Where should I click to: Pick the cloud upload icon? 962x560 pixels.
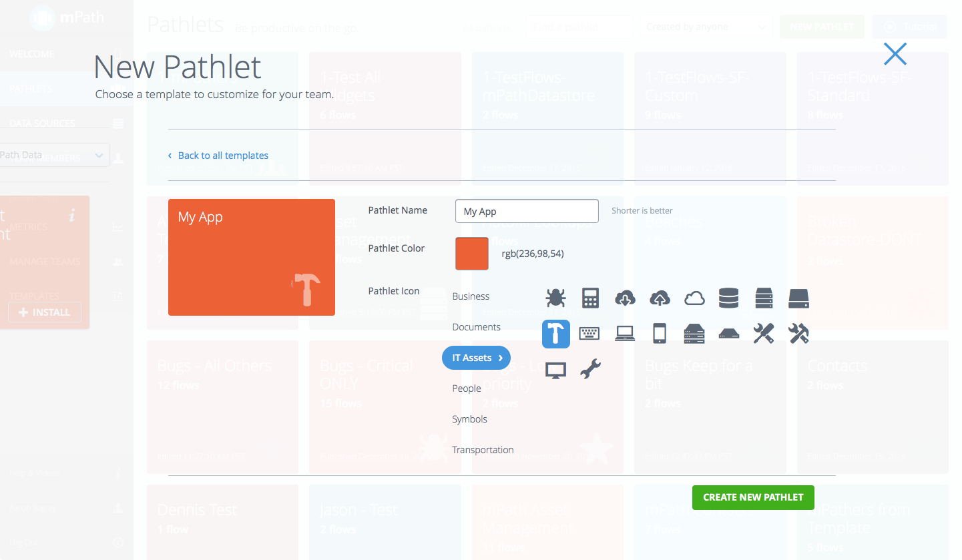pyautogui.click(x=660, y=298)
